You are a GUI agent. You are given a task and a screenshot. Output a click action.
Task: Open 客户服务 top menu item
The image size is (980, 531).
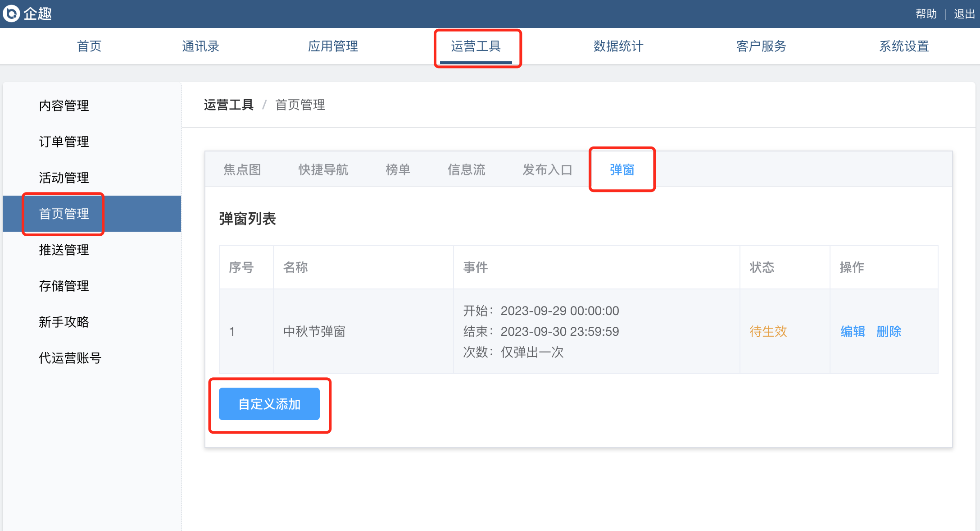761,46
